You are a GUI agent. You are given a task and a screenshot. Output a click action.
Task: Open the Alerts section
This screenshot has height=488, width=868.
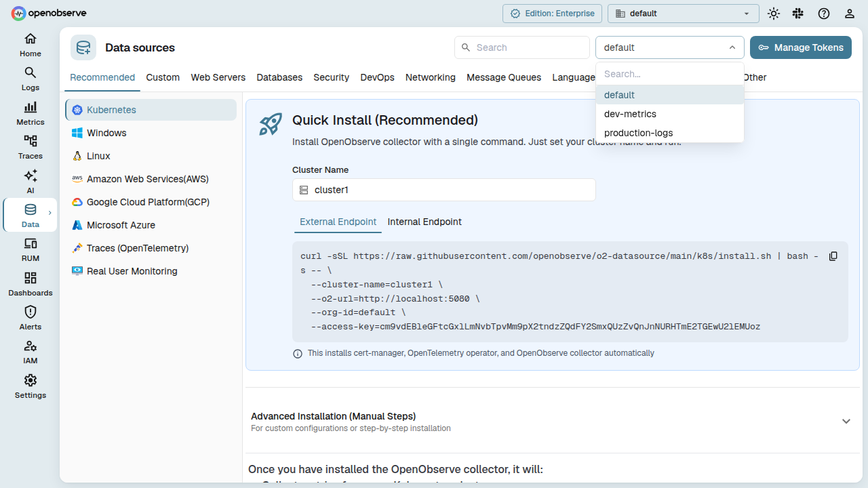[x=31, y=318]
